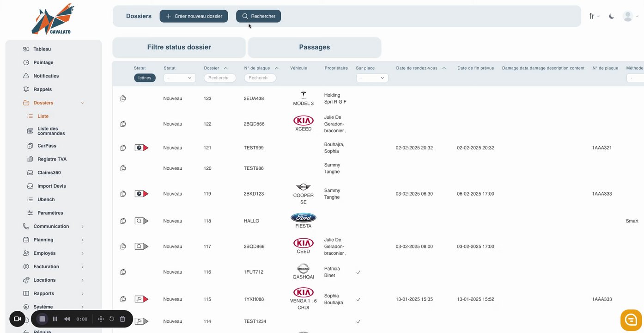Switch to the Passages tab

(x=315, y=47)
